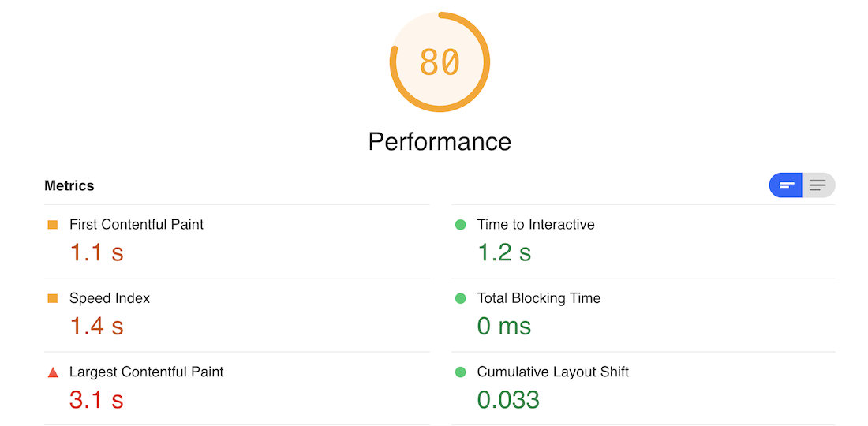The image size is (868, 426).
Task: Click the red triangle beside Largest Contentful Paint
Action: [53, 372]
